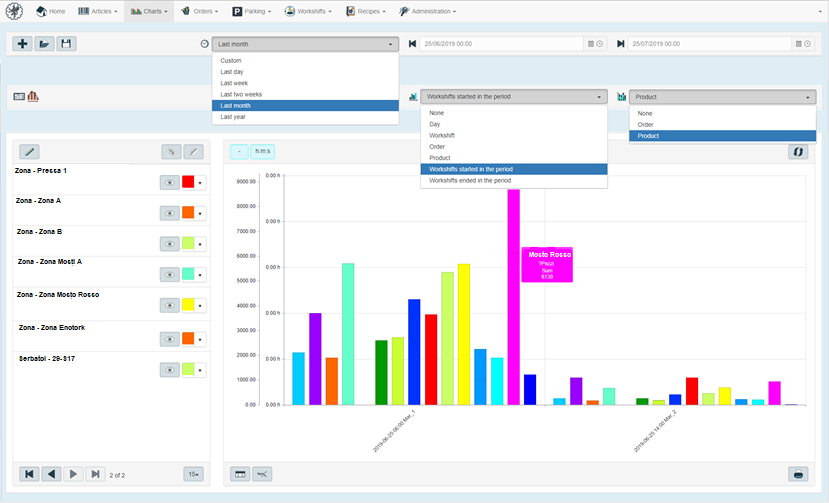This screenshot has width=829, height=503.
Task: Click yellow color swatch for Zona Mosto Rosso
Action: tap(188, 305)
